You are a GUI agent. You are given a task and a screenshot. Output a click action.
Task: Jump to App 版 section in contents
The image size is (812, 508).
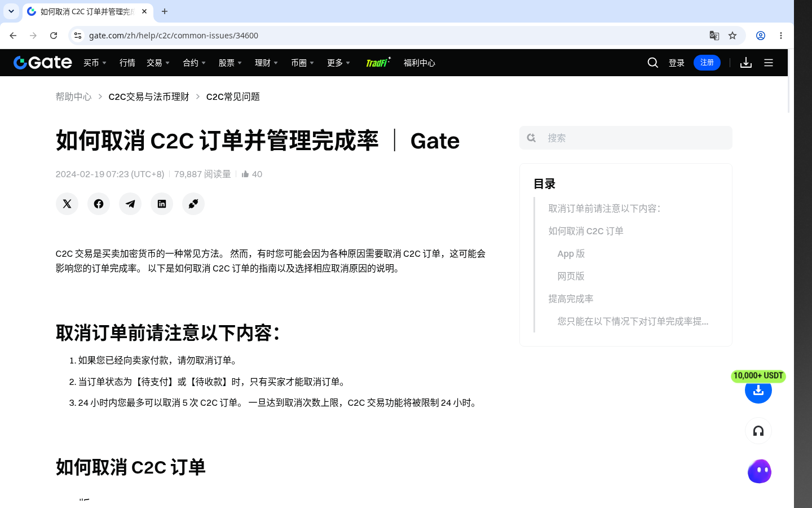(x=571, y=253)
